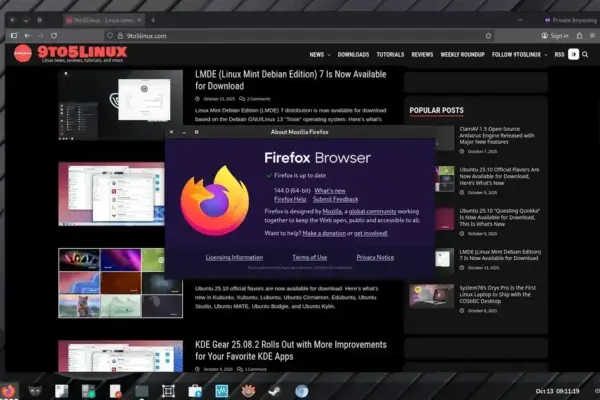
Task: Click the Oct 13 clock in the taskbar
Action: click(557, 391)
